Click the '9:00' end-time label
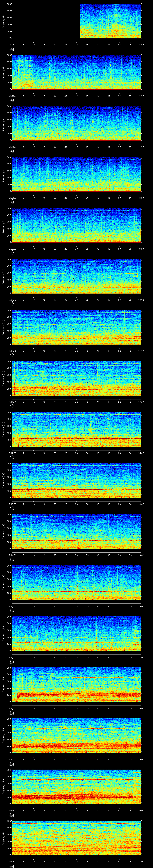The width and height of the screenshot is (153, 868). (141, 248)
